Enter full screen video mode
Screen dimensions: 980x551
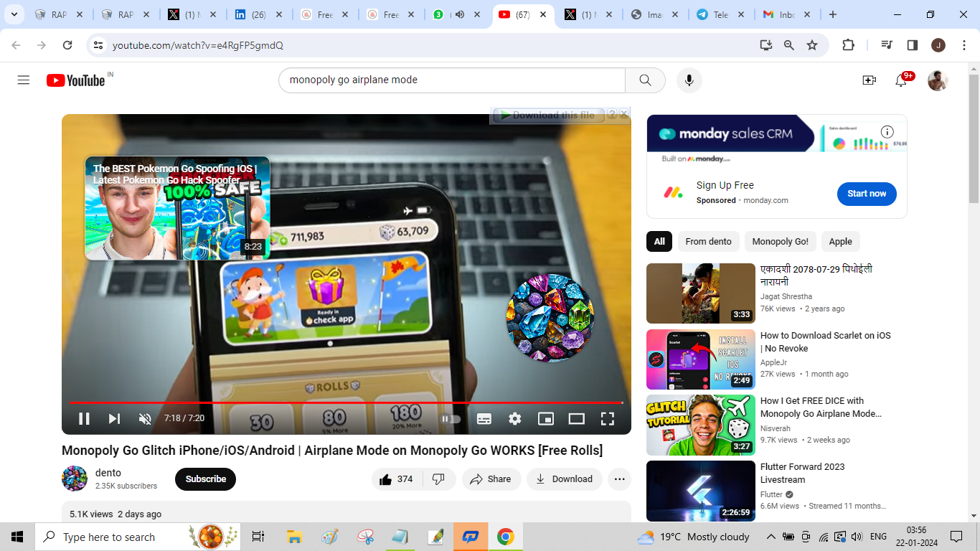coord(608,419)
